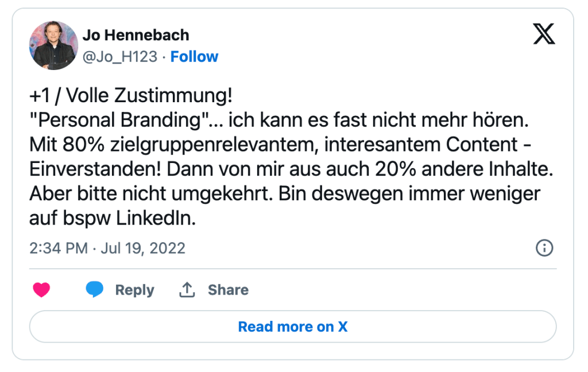Follow Jo Hennebach via the Follow link
Image resolution: width=588 pixels, height=372 pixels.
[194, 57]
